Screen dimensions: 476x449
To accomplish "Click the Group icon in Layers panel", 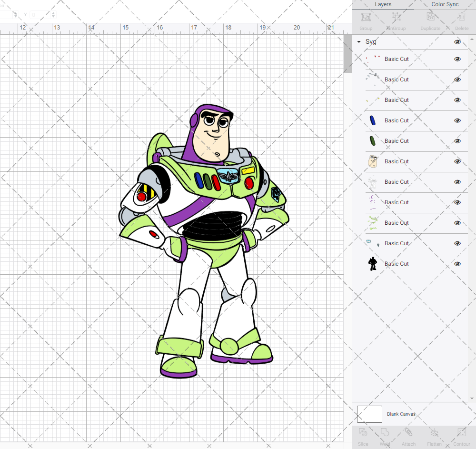I will (366, 17).
